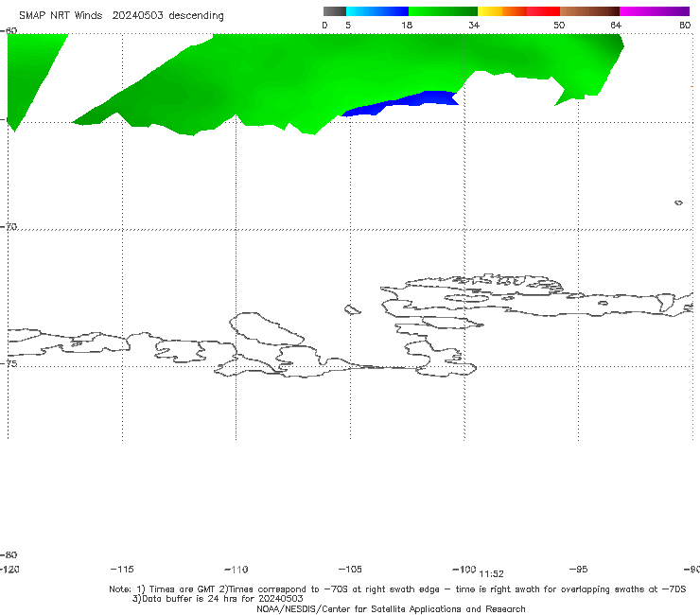Click the longitude label '-95'
This screenshot has height=615, width=700.
579,570
